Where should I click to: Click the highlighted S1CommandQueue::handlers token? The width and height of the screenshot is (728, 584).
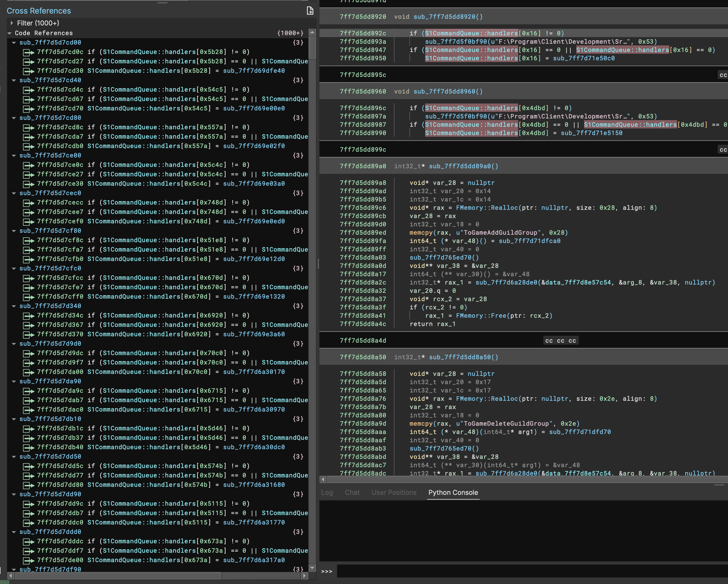point(471,33)
